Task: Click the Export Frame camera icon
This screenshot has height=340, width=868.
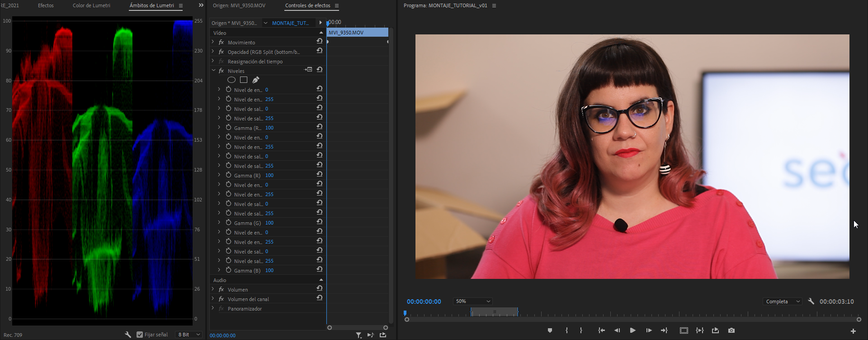Action: click(x=731, y=330)
